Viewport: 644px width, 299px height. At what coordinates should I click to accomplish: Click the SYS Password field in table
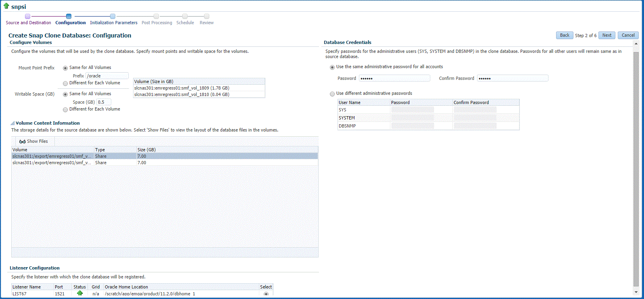[413, 110]
